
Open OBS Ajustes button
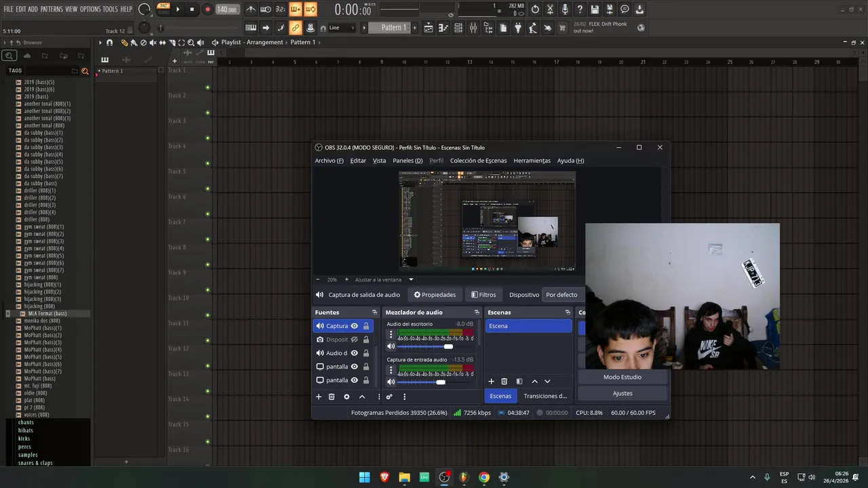click(x=623, y=393)
